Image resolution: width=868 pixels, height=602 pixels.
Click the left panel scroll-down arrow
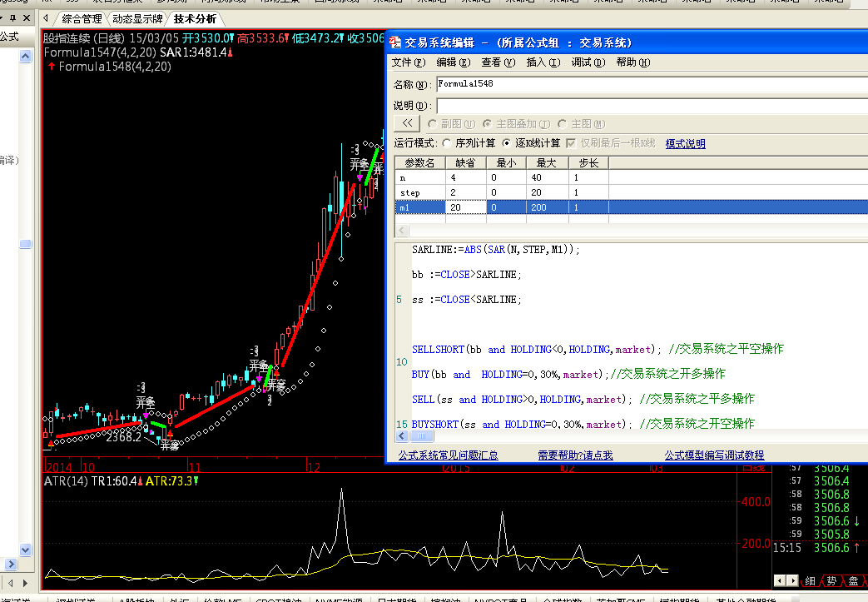(x=26, y=550)
